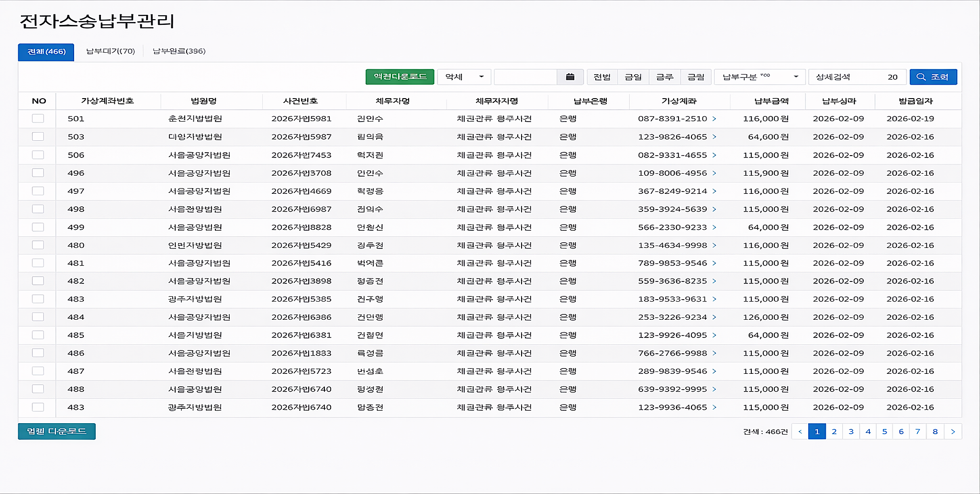
Task: Switch to the 납부완료(396) tab
Action: tap(179, 51)
